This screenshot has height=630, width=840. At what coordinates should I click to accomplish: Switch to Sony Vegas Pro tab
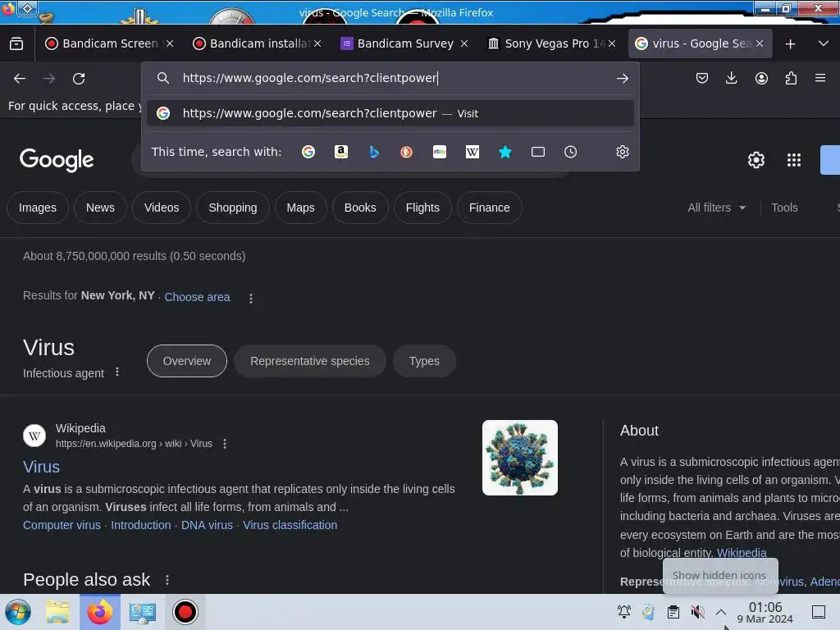552,43
